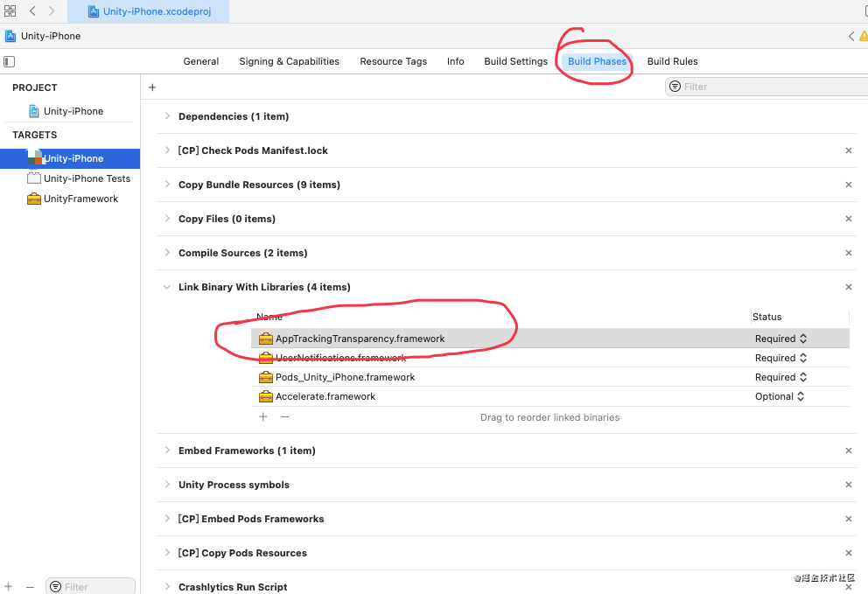Click the yellow warning triangle icon
The height and width of the screenshot is (594, 868).
[x=862, y=36]
